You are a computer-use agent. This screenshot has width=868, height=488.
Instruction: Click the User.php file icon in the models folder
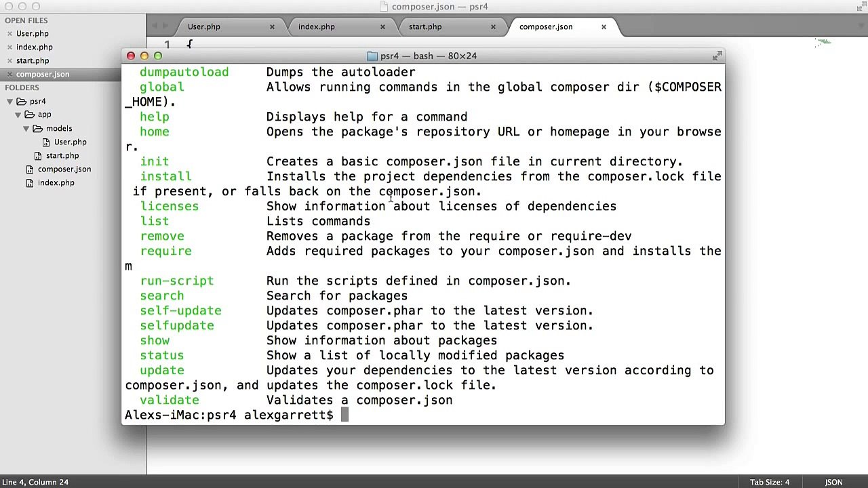point(46,142)
